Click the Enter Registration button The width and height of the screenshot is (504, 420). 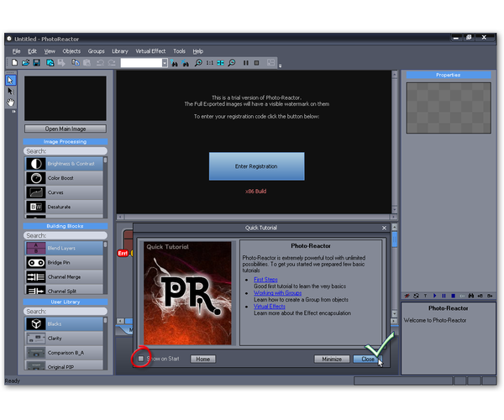coord(256,166)
